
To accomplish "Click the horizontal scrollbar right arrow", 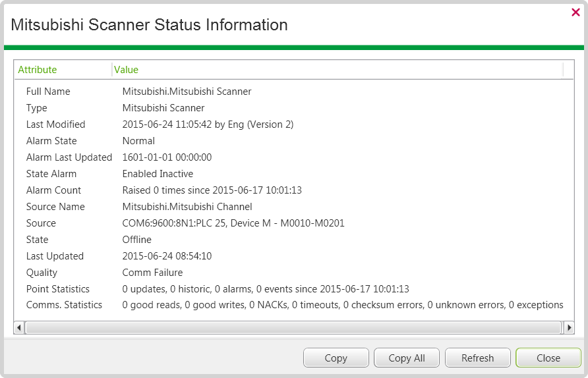I will coord(569,327).
